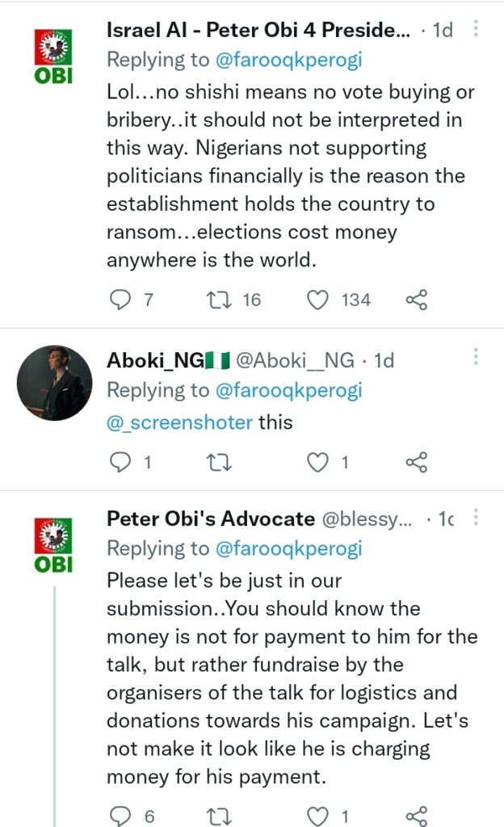Like Aboki_NG's tweet
This screenshot has width=504, height=827.
[x=320, y=462]
